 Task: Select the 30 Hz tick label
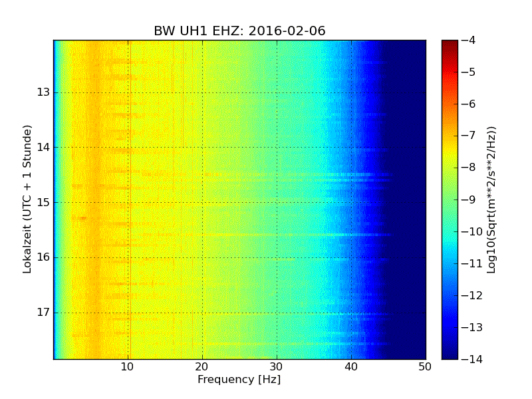tap(277, 366)
